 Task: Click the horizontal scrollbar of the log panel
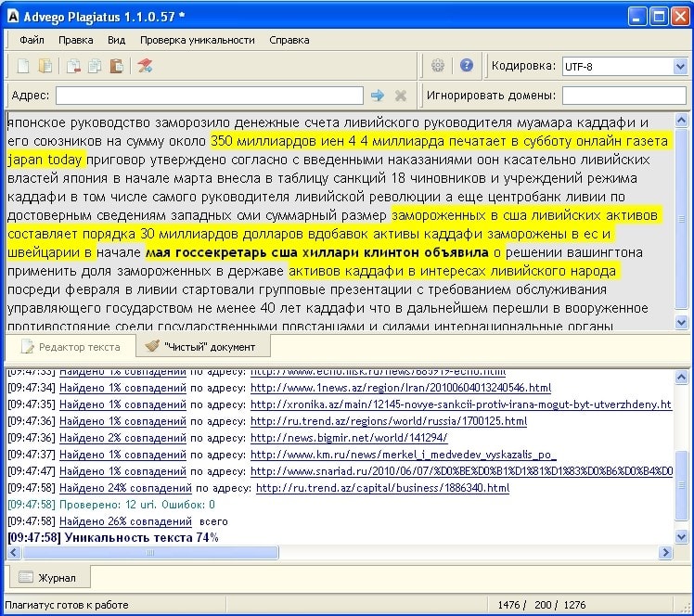pos(148,553)
